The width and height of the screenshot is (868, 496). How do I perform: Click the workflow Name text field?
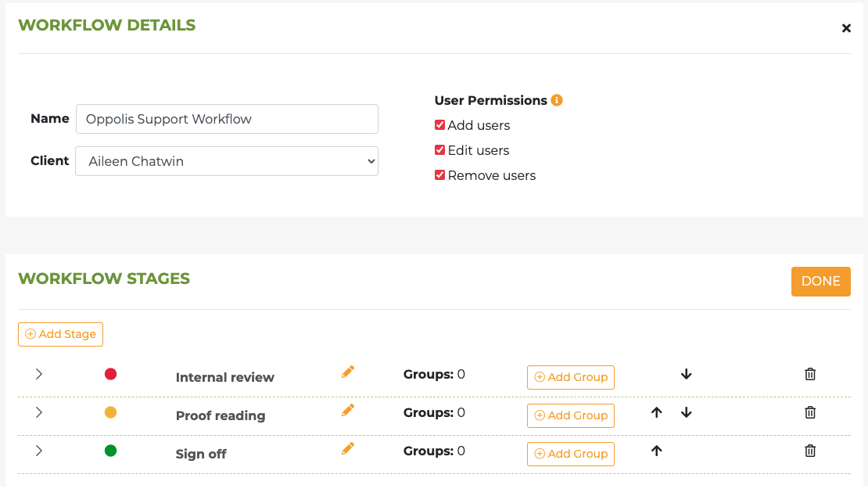[227, 119]
